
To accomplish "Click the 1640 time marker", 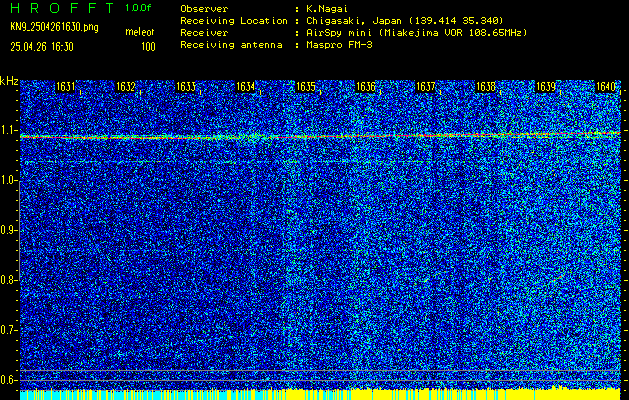I will click(606, 87).
